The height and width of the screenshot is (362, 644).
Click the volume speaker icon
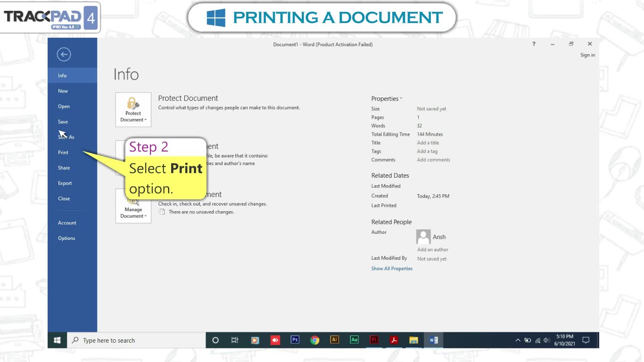coord(547,340)
